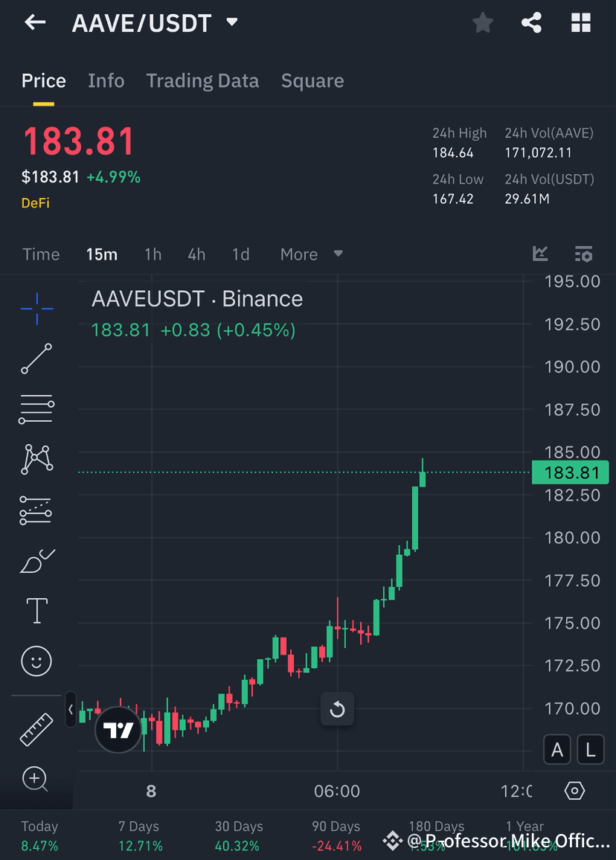The height and width of the screenshot is (860, 616).
Task: Select the brush drawing tool
Action: [36, 561]
